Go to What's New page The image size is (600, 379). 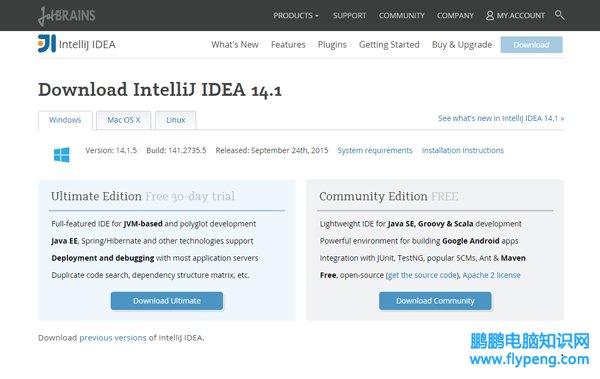[x=235, y=45]
